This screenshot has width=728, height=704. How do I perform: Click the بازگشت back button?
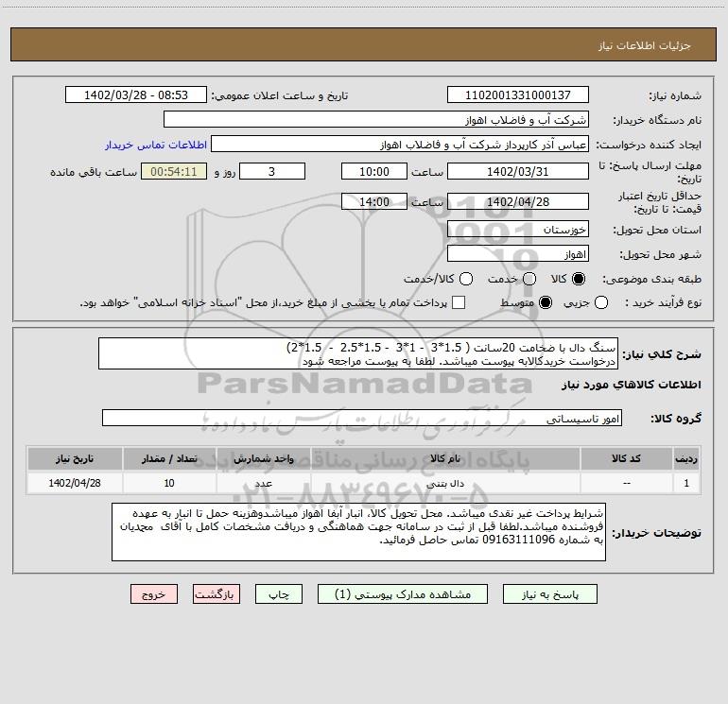217,594
